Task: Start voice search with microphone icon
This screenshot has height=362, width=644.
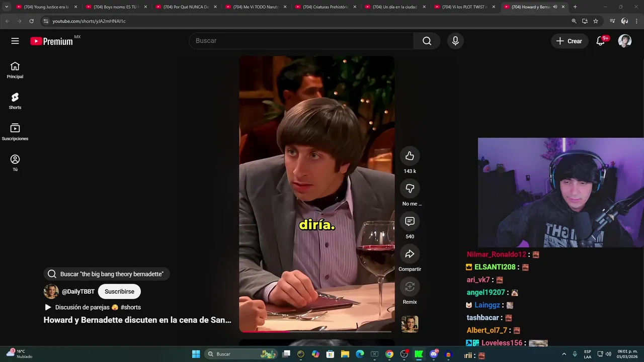Action: (455, 41)
